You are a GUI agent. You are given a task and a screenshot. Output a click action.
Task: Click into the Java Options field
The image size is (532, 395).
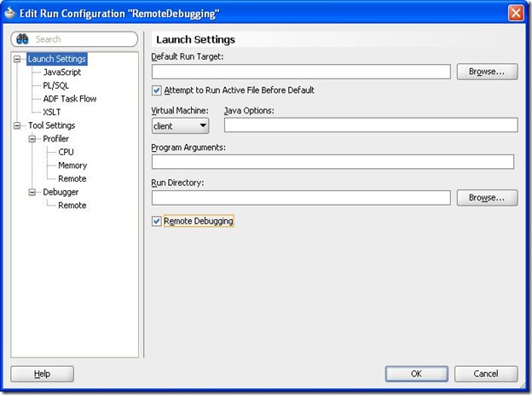coord(371,125)
